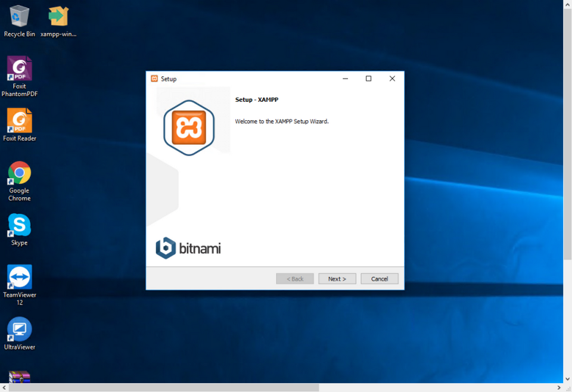Click the "Setup - XAMPP" heading text
Image resolution: width=572 pixels, height=392 pixels.
point(256,99)
